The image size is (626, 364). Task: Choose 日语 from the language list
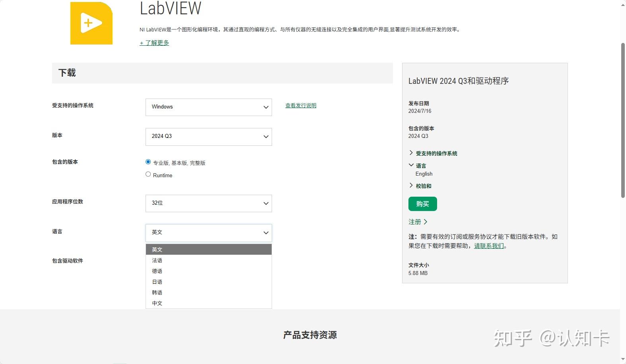point(209,282)
